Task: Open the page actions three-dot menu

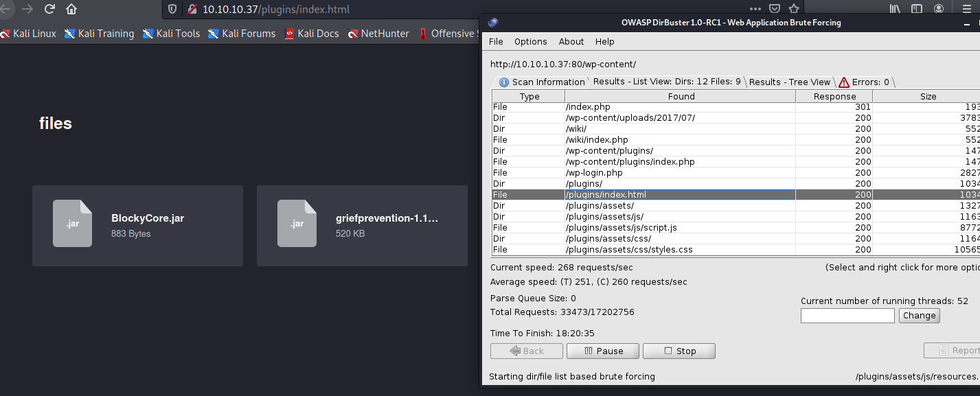Action: coord(755,10)
